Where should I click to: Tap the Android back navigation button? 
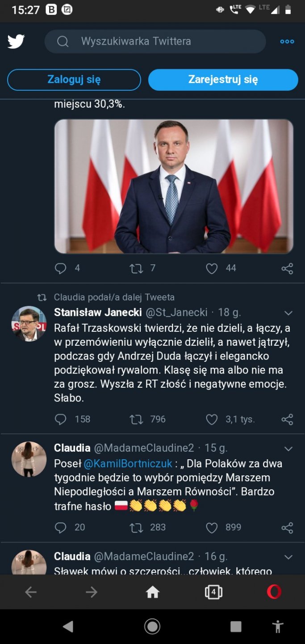tap(68, 627)
